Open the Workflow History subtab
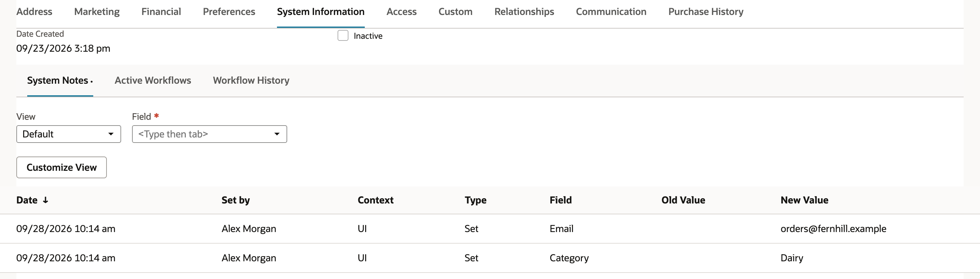Screen dimensions: 980x279 [251, 80]
